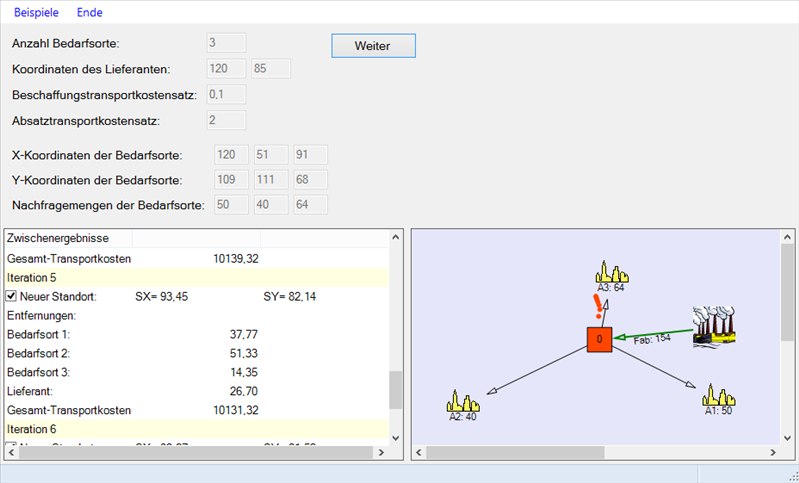Viewport: 799px width, 483px height.
Task: Click the results list scroll-right arrow
Action: (381, 452)
